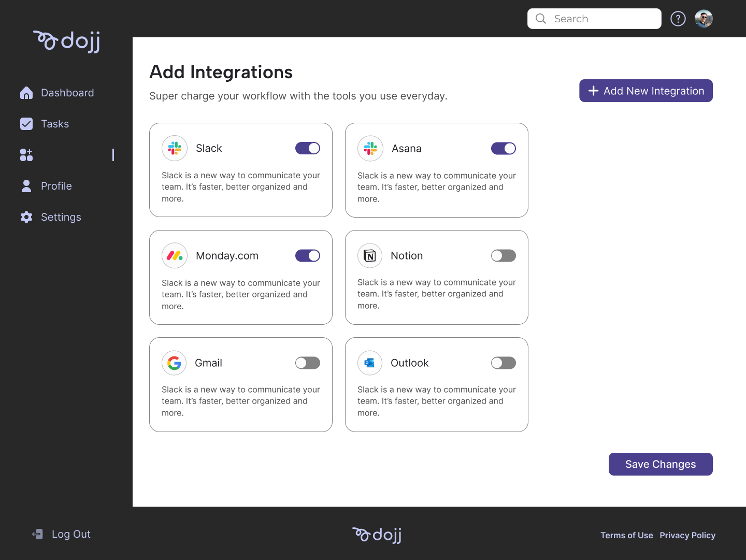This screenshot has height=560, width=746.
Task: Click the Gmail card description text
Action: [241, 401]
